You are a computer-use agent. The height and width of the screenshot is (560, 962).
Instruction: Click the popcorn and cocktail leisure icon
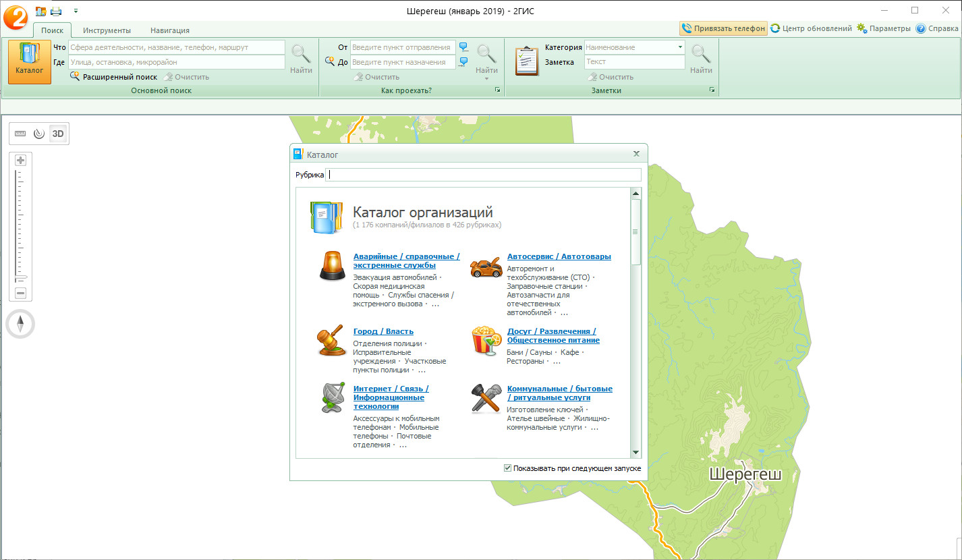click(x=485, y=341)
